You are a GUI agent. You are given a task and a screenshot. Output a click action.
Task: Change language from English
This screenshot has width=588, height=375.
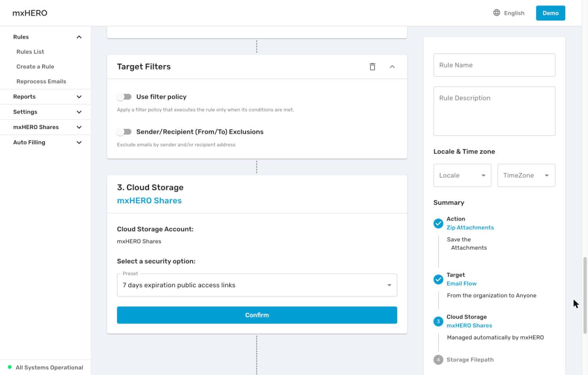[514, 13]
